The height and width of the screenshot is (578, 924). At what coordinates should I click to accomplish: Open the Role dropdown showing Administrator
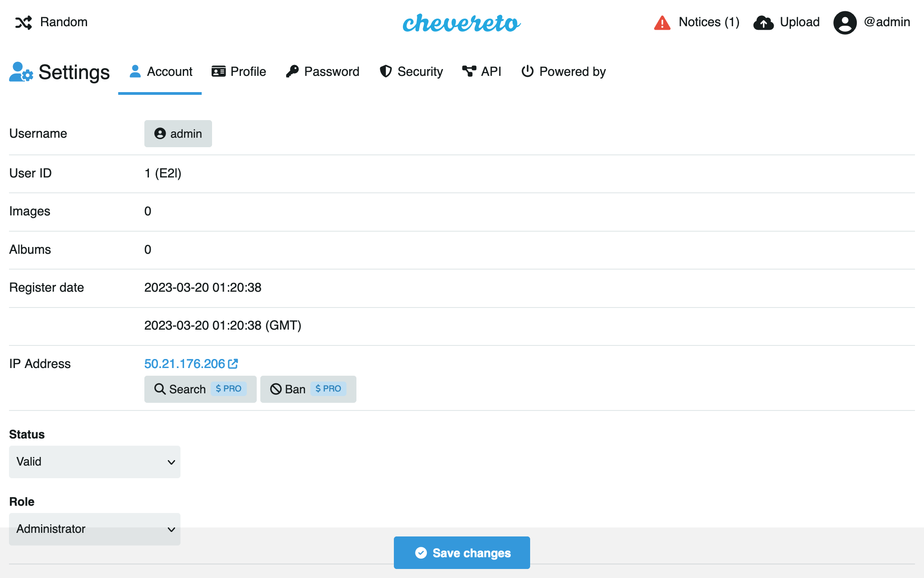click(x=95, y=521)
